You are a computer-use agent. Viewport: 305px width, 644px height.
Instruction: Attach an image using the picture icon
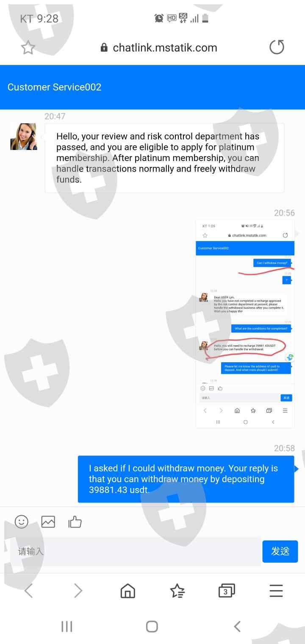click(x=48, y=522)
